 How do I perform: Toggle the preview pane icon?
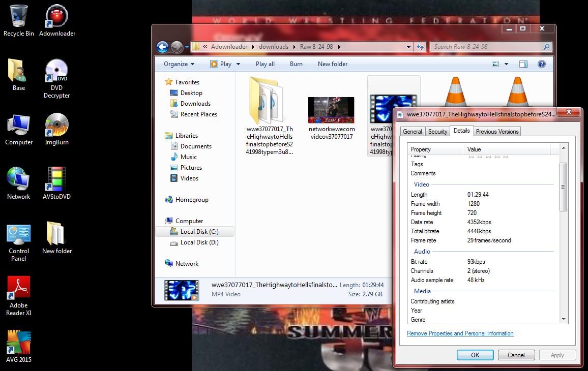click(523, 64)
